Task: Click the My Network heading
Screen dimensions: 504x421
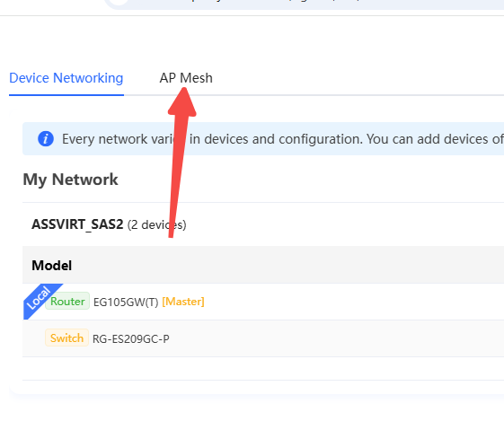Action: 70,180
